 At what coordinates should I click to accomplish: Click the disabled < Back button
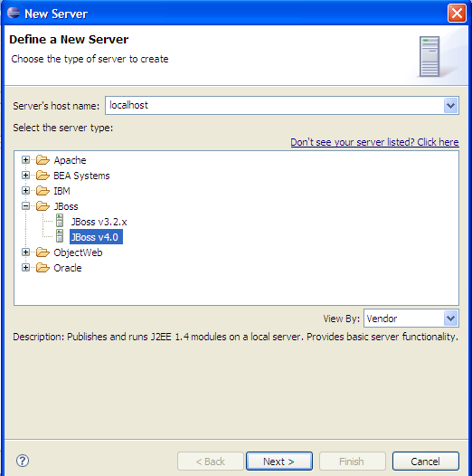(211, 462)
